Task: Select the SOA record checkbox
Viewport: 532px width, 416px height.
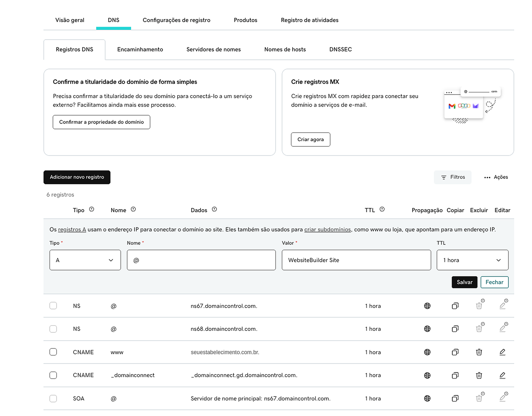Action: click(x=53, y=398)
